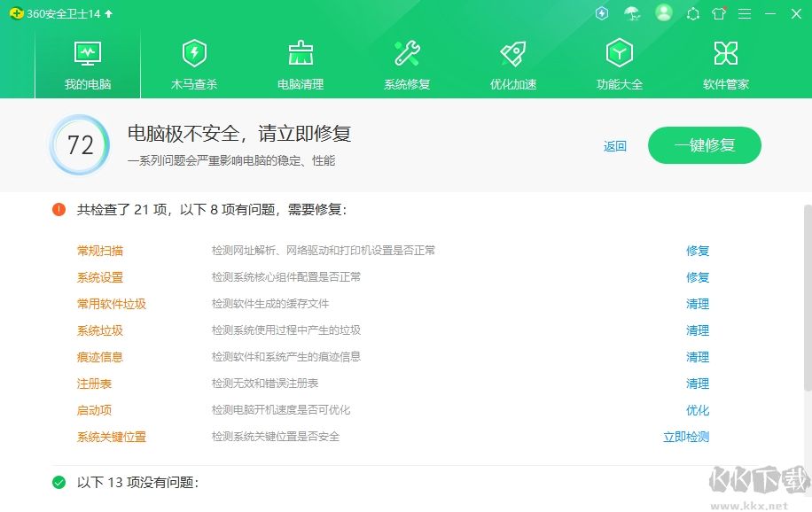
Task: Select the 系统垃圾 item name
Action: tap(100, 330)
